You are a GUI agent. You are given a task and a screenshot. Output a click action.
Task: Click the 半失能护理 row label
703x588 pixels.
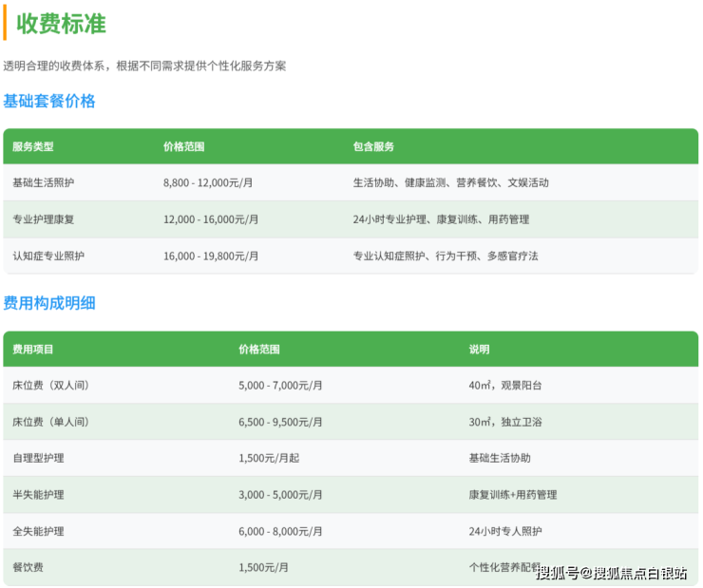pos(38,495)
